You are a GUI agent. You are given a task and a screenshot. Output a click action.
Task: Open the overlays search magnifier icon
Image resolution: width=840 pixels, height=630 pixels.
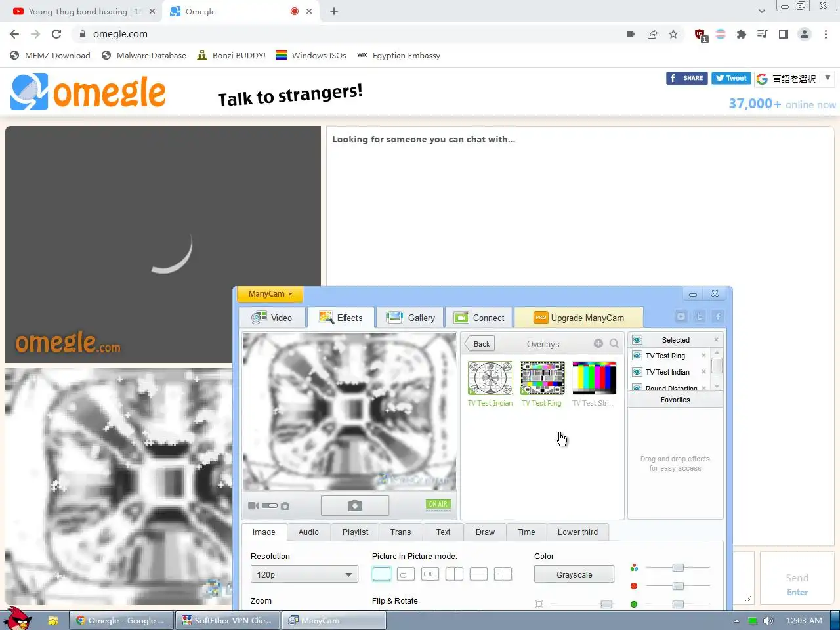coord(614,343)
